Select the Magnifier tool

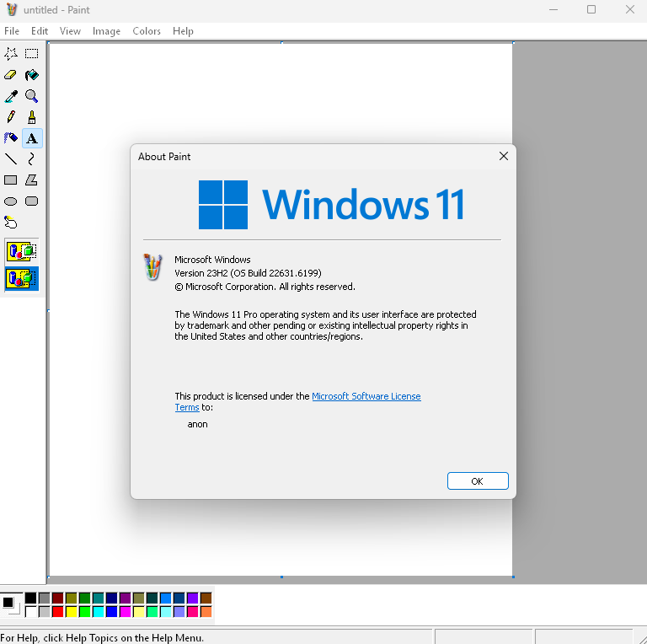tap(32, 96)
